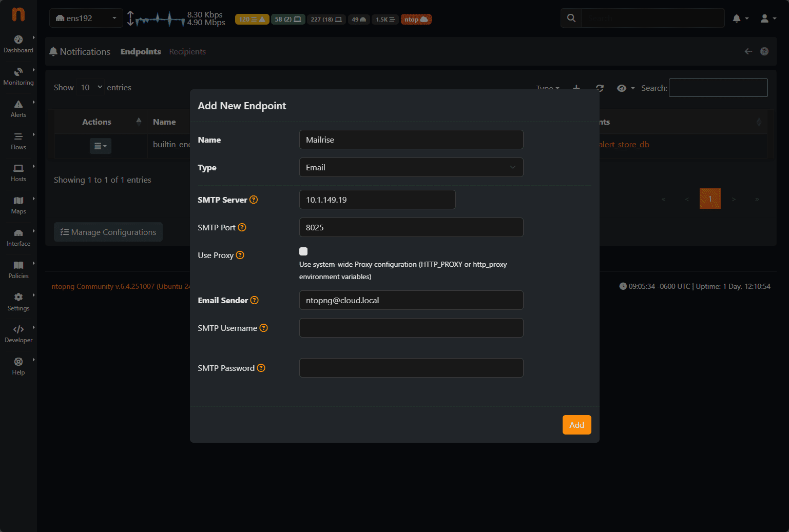Viewport: 789px width, 532px height.
Task: Switch to the Recipients tab
Action: (x=187, y=51)
